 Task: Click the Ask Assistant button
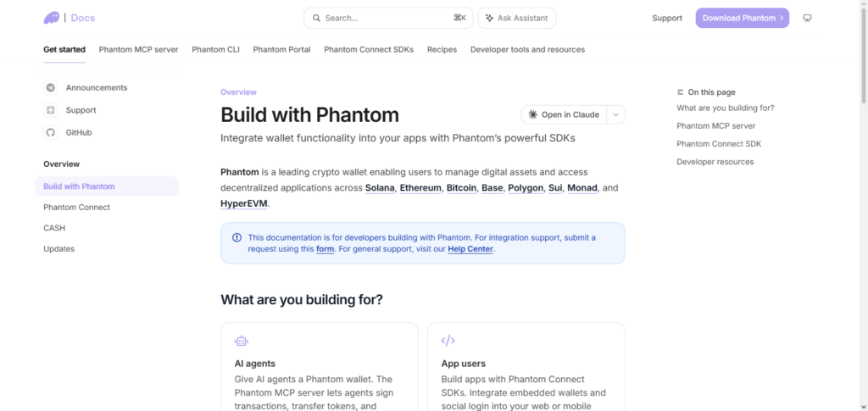[517, 18]
